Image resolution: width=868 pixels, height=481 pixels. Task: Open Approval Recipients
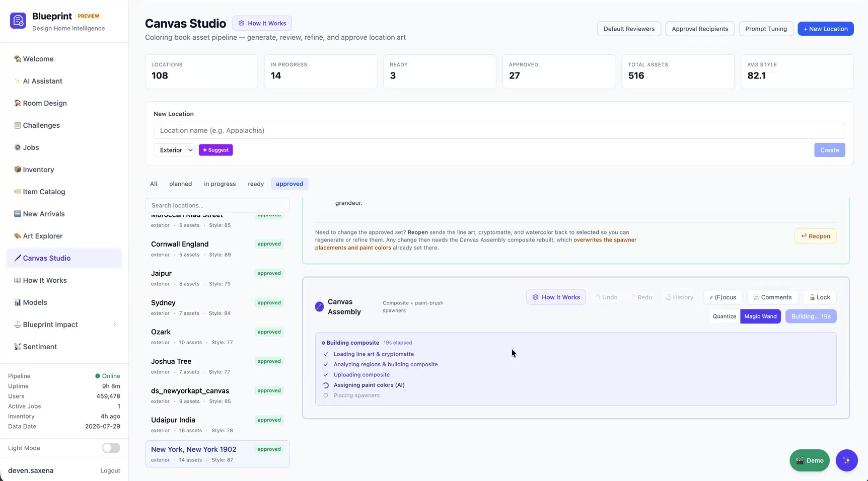click(x=700, y=29)
